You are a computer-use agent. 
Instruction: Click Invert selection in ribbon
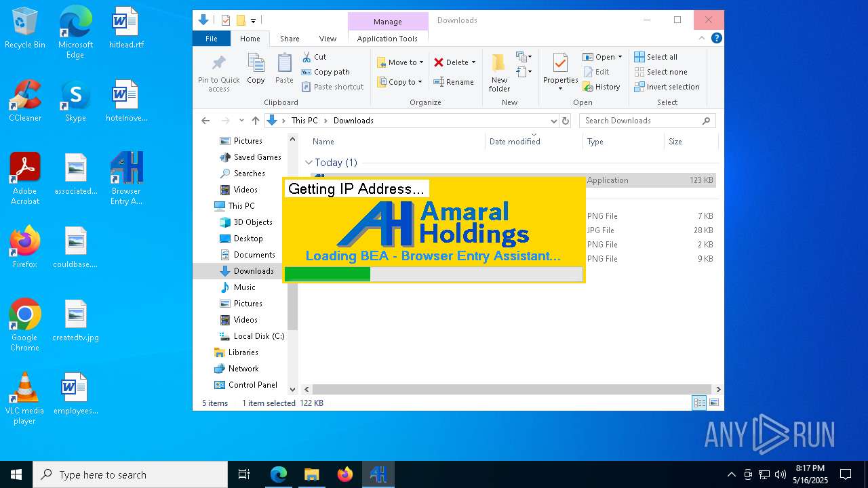[x=667, y=87]
